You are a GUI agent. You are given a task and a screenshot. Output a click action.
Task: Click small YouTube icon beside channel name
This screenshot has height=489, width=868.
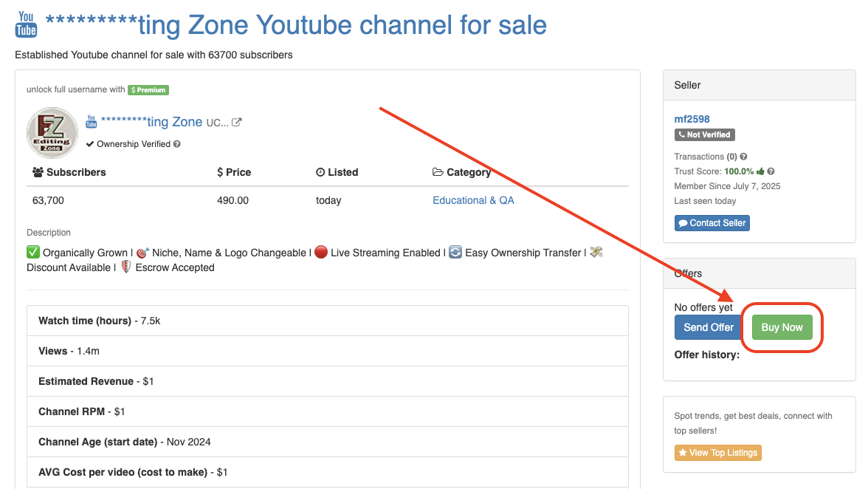pyautogui.click(x=92, y=122)
